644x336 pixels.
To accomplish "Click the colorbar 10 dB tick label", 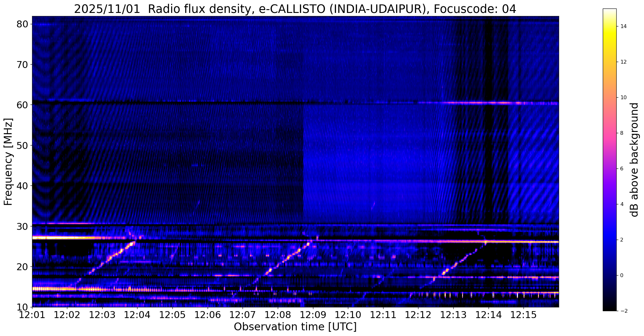I will (x=623, y=98).
